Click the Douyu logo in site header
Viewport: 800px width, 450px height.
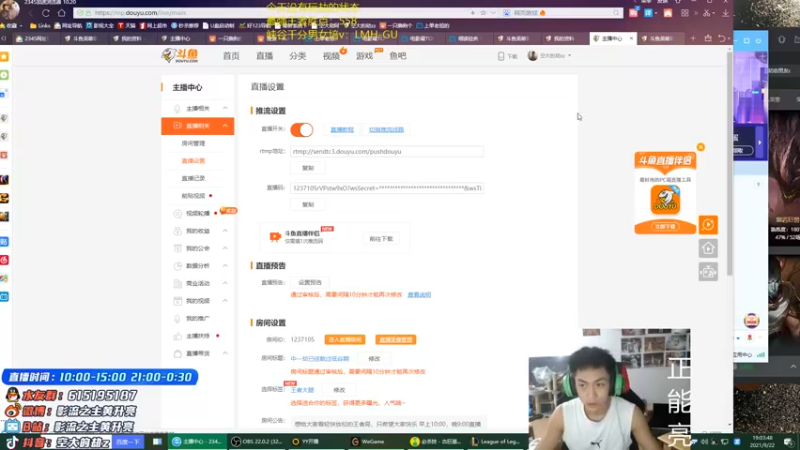click(180, 55)
